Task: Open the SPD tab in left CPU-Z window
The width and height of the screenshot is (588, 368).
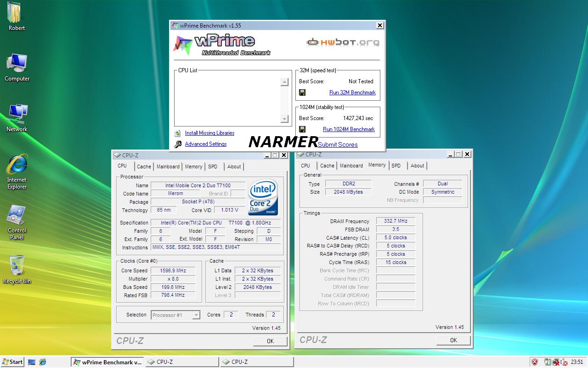Action: pos(213,167)
